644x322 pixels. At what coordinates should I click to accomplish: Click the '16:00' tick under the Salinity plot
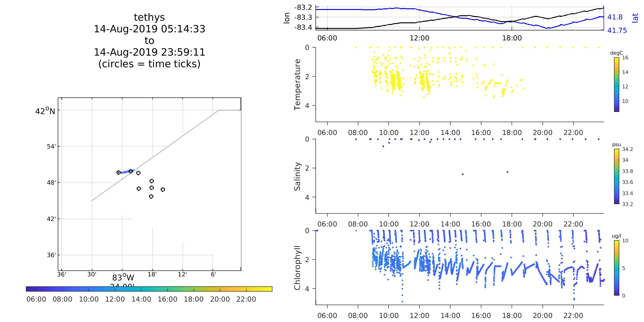tap(481, 224)
